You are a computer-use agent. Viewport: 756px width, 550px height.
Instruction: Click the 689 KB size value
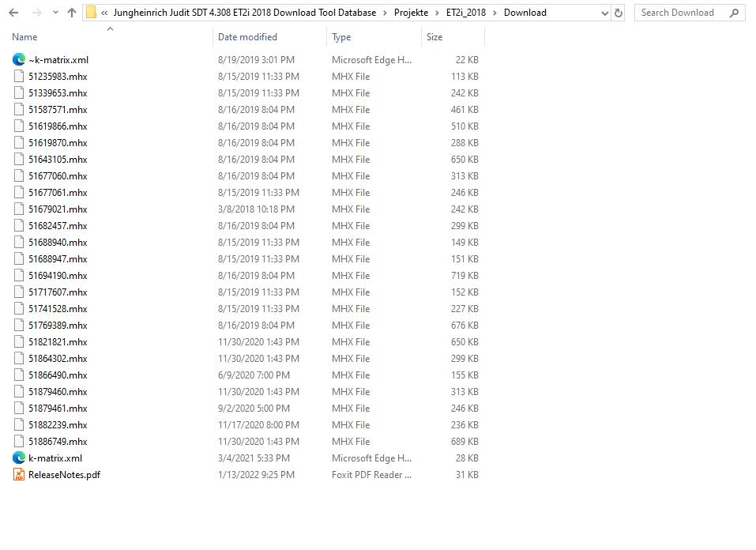(465, 442)
